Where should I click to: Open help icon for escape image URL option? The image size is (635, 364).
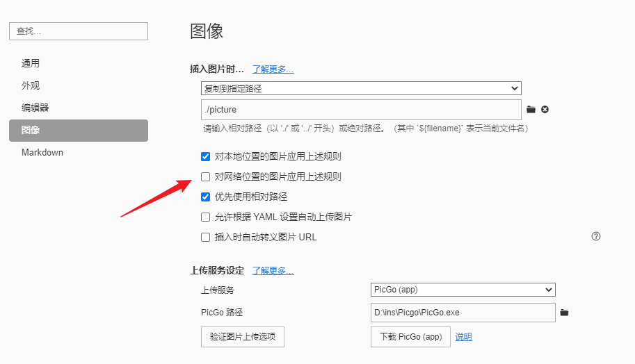(596, 237)
